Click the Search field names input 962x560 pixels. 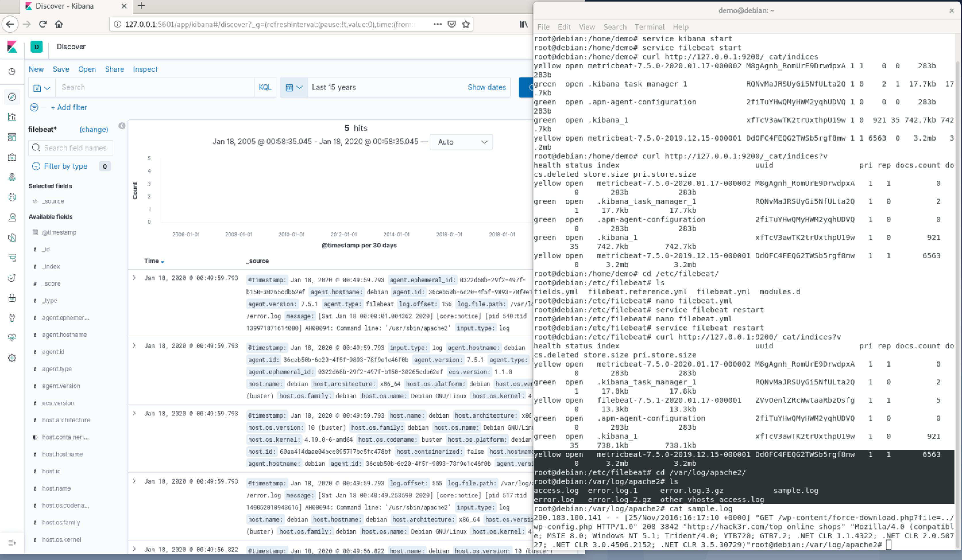75,148
